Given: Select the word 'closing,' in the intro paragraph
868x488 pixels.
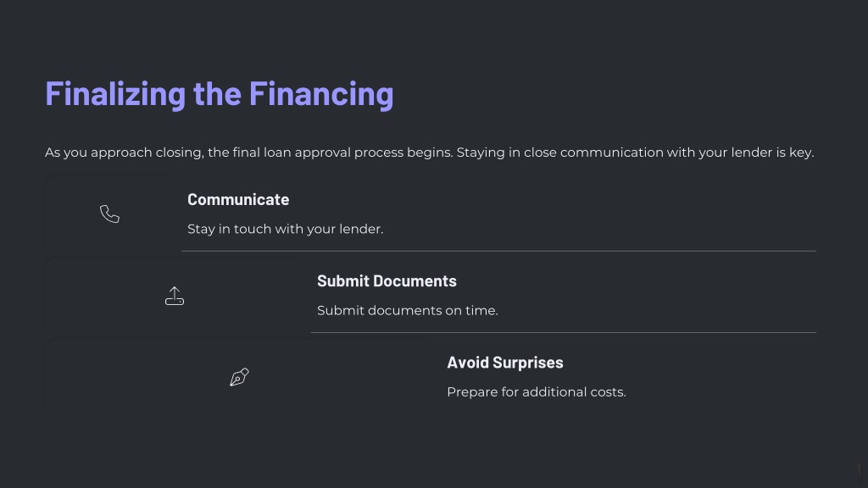Looking at the screenshot, I should [x=180, y=152].
